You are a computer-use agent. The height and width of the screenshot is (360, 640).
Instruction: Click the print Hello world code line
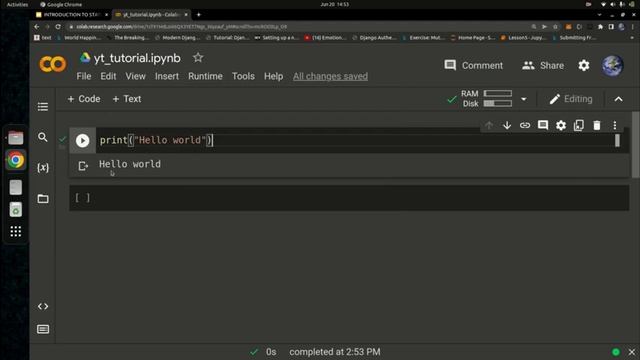click(156, 140)
